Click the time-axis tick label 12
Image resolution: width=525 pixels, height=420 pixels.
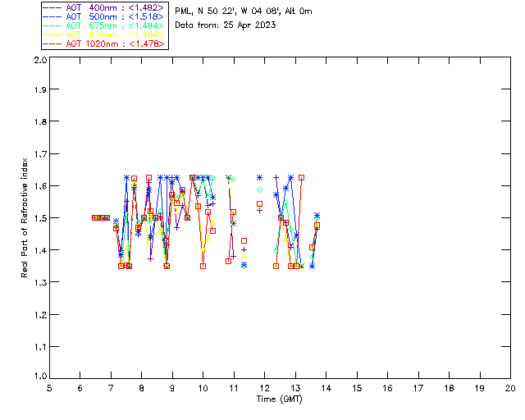pos(264,388)
